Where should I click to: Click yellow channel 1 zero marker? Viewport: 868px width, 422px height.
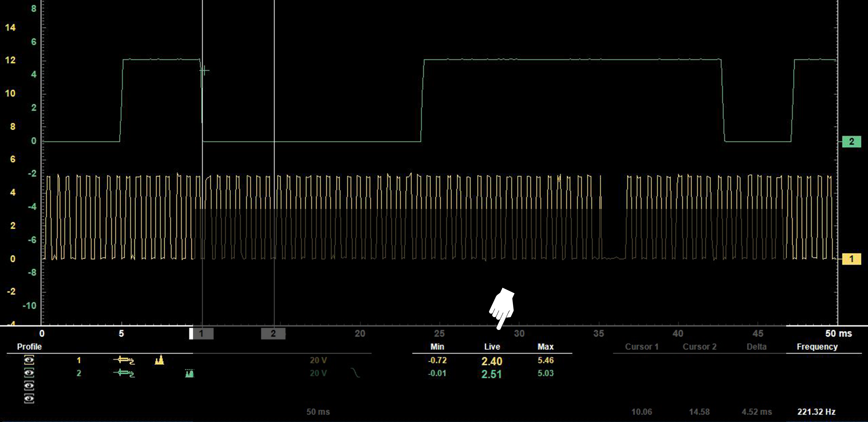point(851,259)
